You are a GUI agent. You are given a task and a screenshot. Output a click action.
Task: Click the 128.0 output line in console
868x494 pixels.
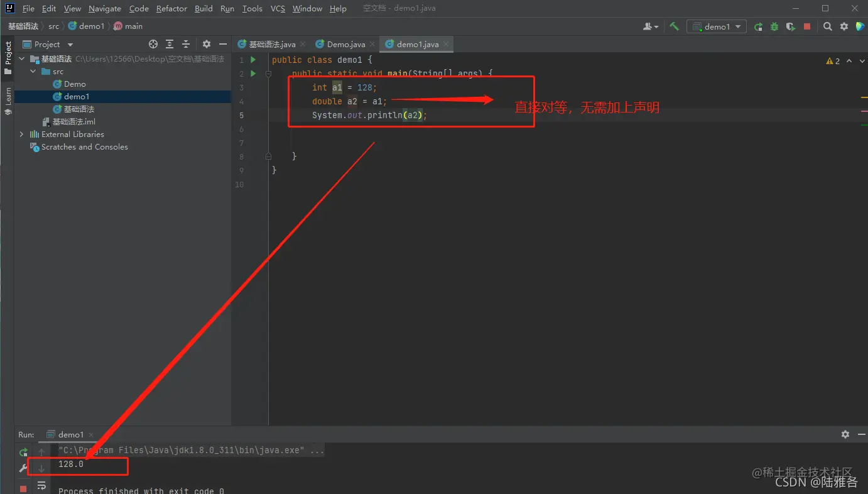pos(71,464)
